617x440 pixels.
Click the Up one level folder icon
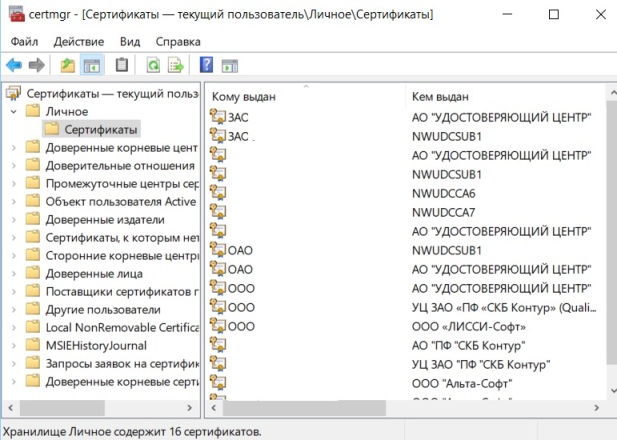point(68,66)
